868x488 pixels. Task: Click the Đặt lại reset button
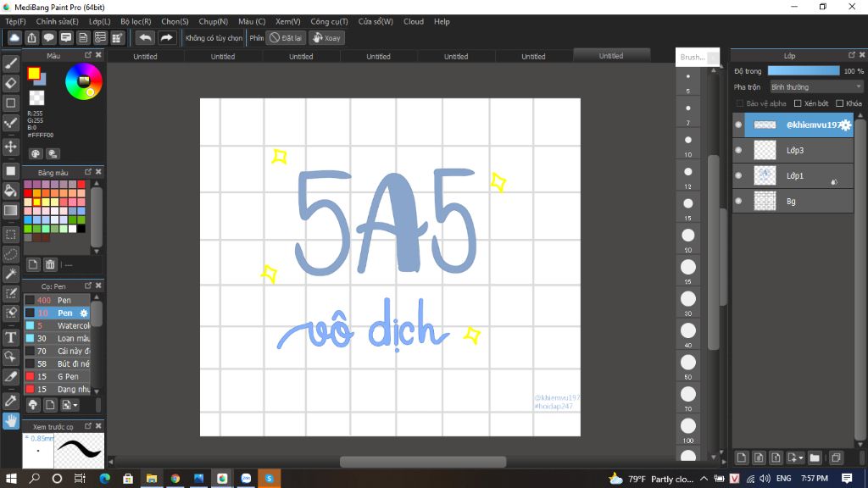coord(286,37)
